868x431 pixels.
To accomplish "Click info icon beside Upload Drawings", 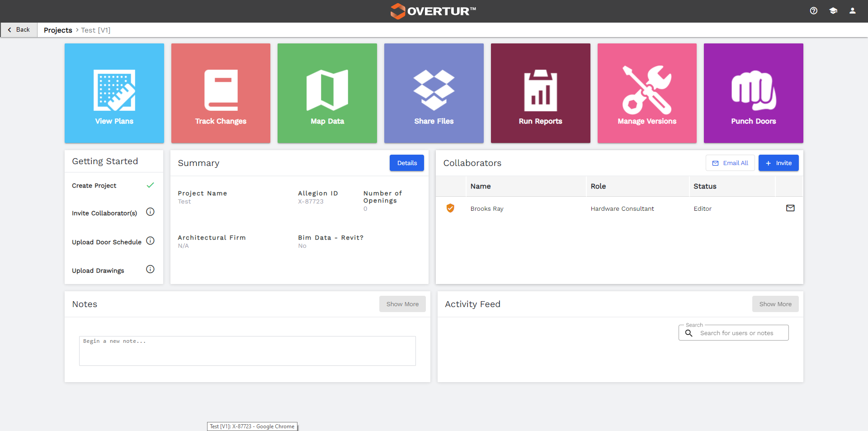I will click(x=151, y=269).
